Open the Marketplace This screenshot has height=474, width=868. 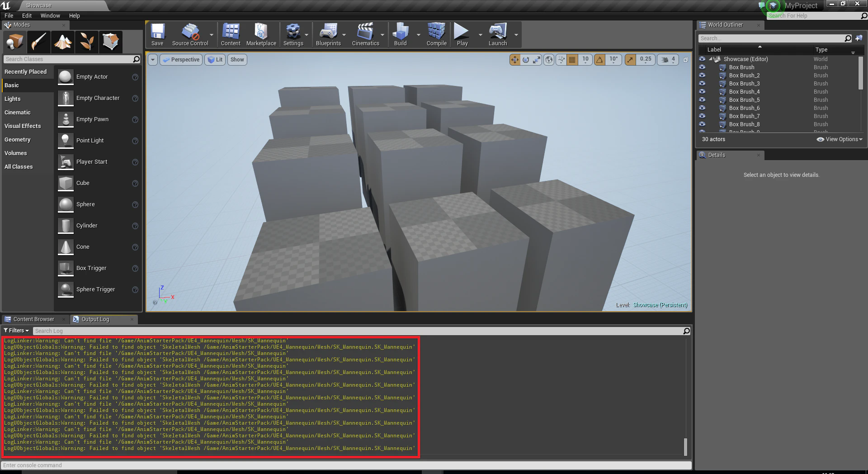261,34
